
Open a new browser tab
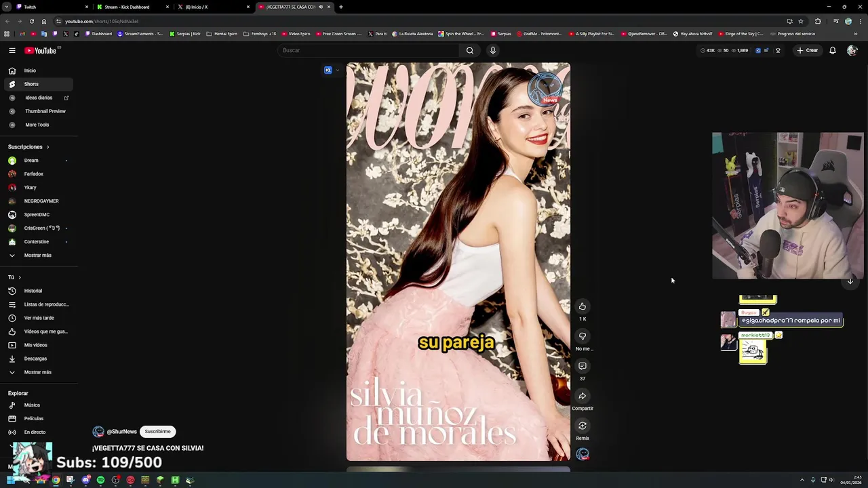tap(341, 7)
